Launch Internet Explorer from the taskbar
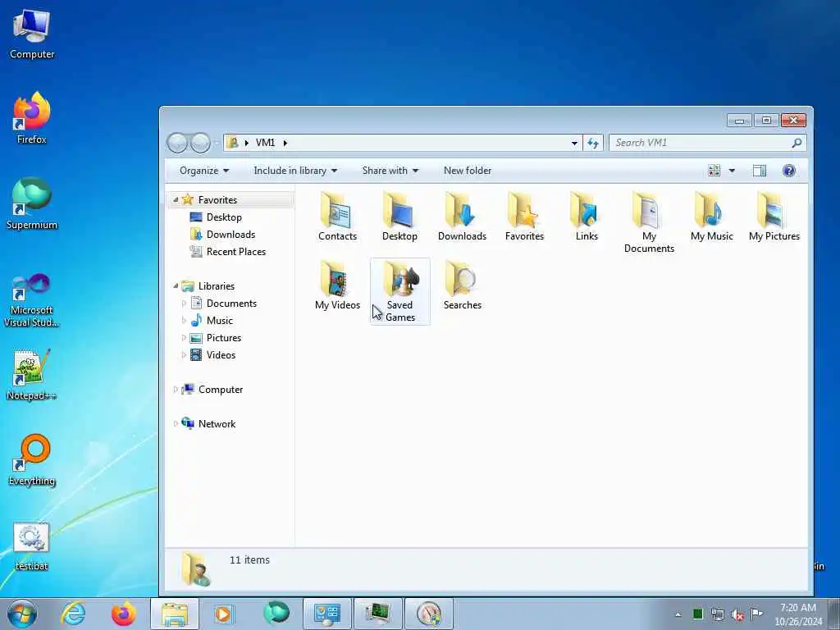Image resolution: width=840 pixels, height=630 pixels. [x=73, y=614]
